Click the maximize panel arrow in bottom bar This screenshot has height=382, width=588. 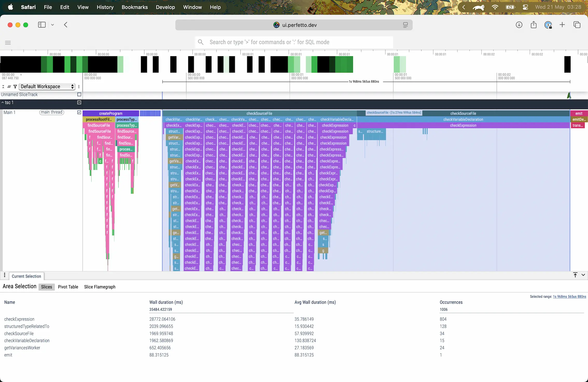pos(575,275)
